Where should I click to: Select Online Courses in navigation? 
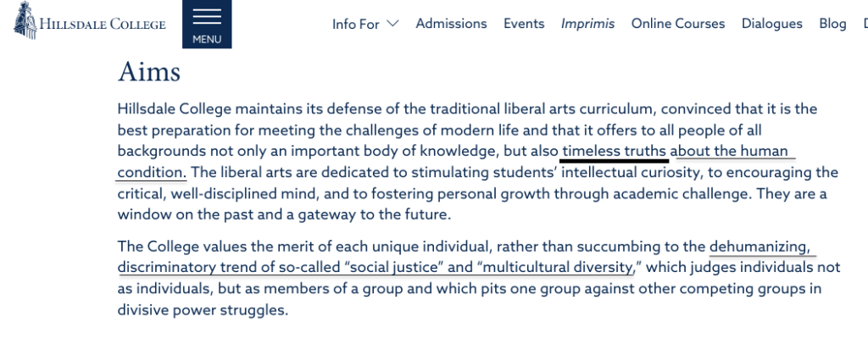[x=678, y=24]
